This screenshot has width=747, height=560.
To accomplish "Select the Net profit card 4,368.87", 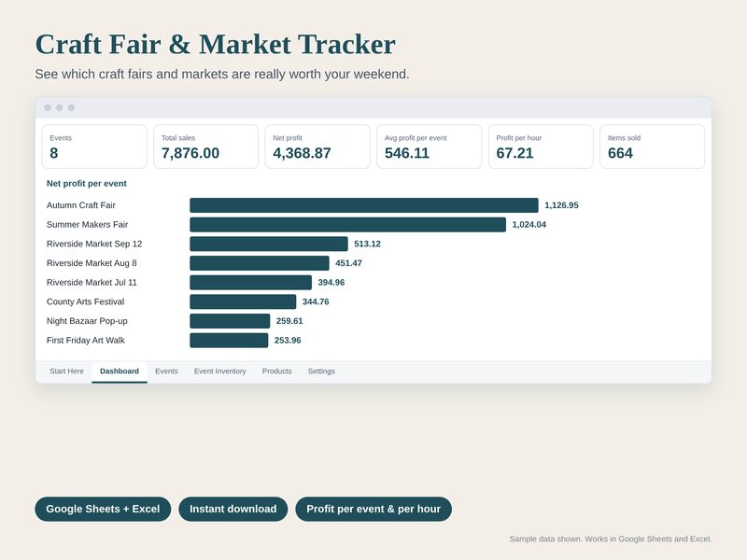I will [x=317, y=147].
